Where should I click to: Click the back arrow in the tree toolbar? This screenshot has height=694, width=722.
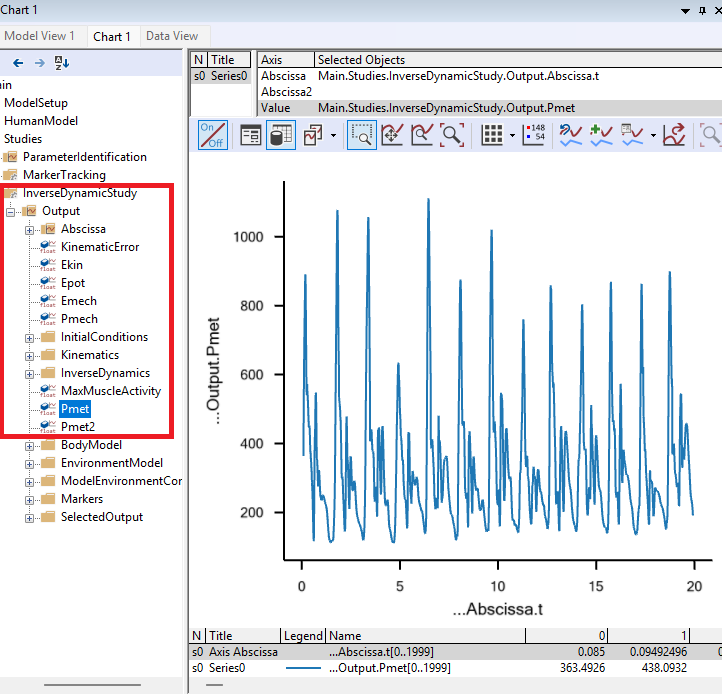pyautogui.click(x=18, y=63)
